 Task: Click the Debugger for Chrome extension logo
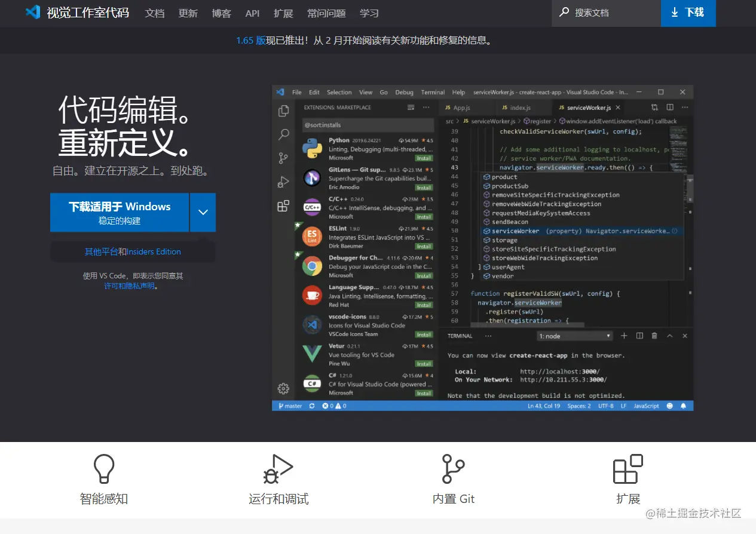[x=312, y=266]
